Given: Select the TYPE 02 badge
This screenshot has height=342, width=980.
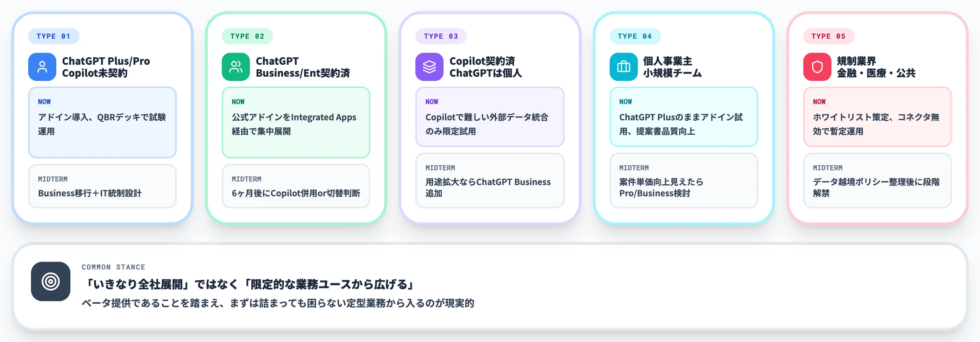Looking at the screenshot, I should click(x=247, y=36).
